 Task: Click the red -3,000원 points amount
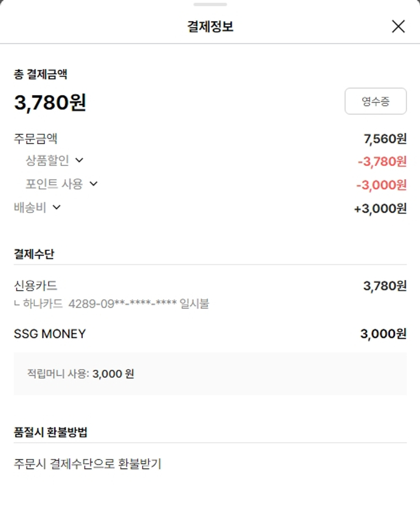(381, 185)
